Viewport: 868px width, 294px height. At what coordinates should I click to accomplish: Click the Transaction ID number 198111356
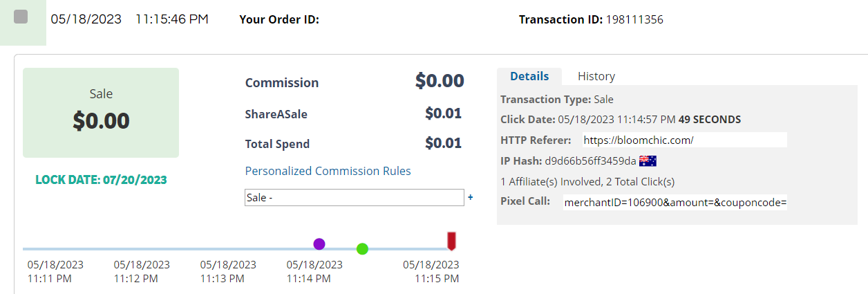pyautogui.click(x=634, y=19)
